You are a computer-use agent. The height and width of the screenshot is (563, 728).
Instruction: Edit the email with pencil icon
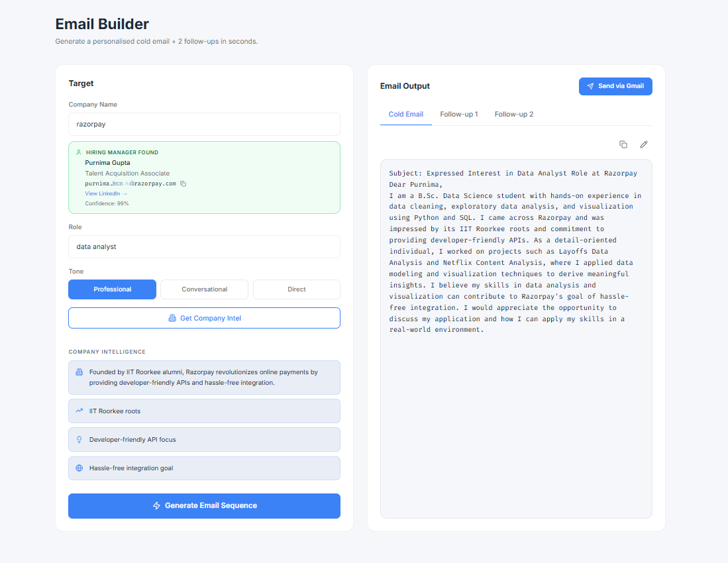click(x=643, y=144)
